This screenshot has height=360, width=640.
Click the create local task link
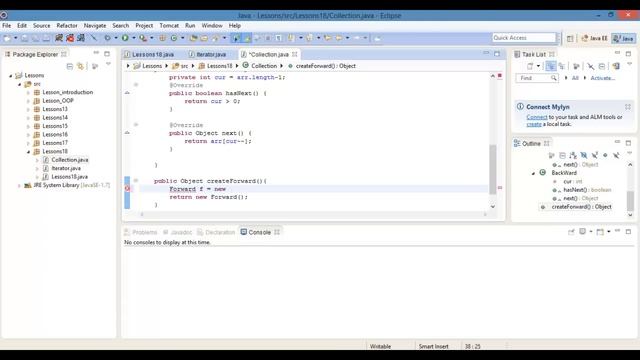click(x=533, y=124)
